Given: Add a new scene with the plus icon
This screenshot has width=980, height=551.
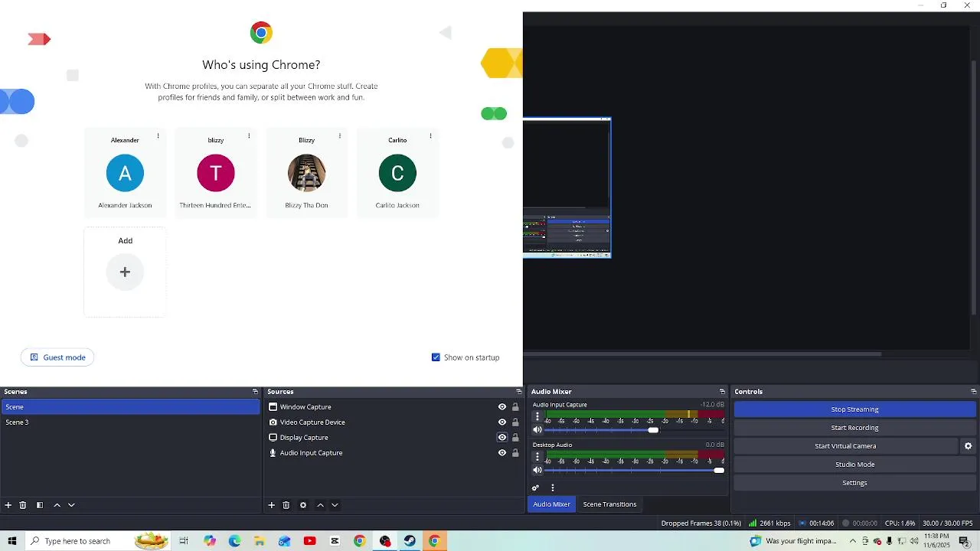Looking at the screenshot, I should [x=8, y=505].
